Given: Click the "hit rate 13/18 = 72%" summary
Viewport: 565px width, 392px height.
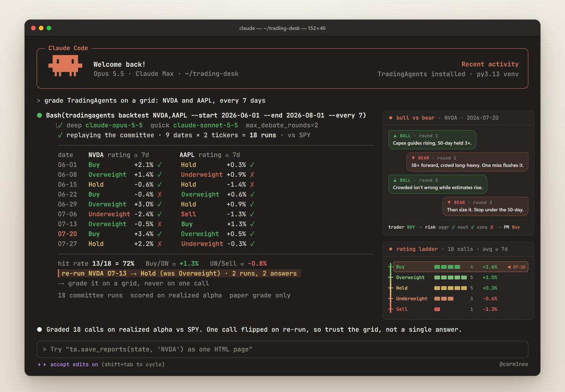Looking at the screenshot, I should click(x=96, y=264).
